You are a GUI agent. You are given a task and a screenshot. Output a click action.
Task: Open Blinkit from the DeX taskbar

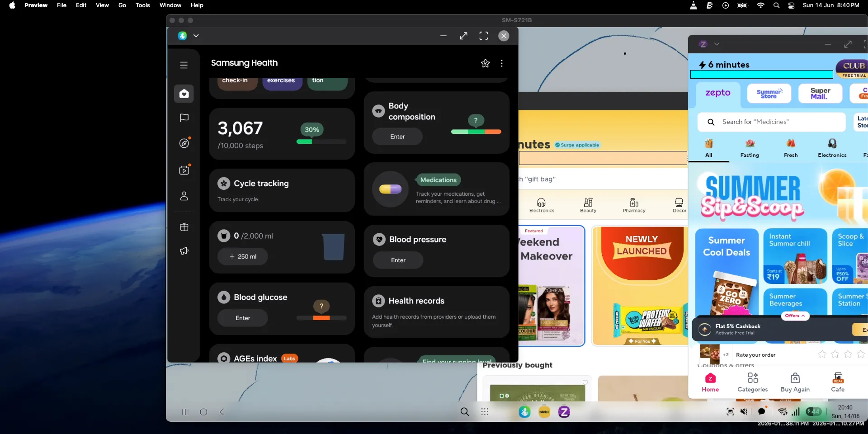(x=544, y=412)
